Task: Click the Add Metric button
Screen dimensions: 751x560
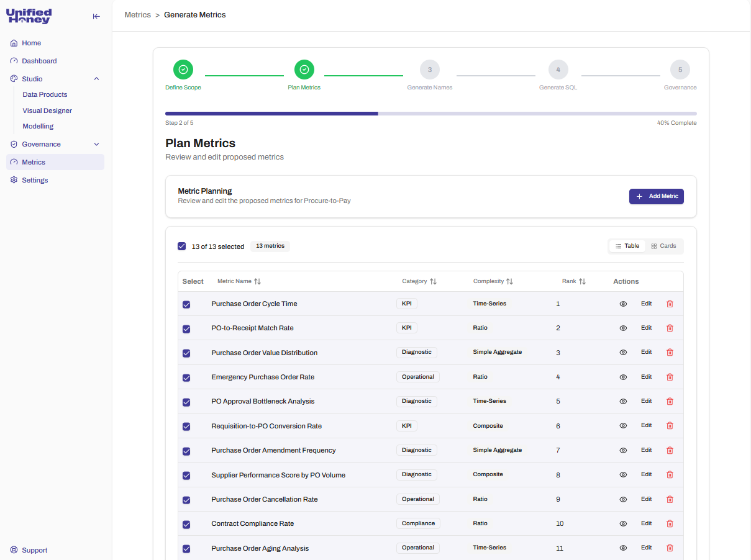Action: tap(657, 196)
